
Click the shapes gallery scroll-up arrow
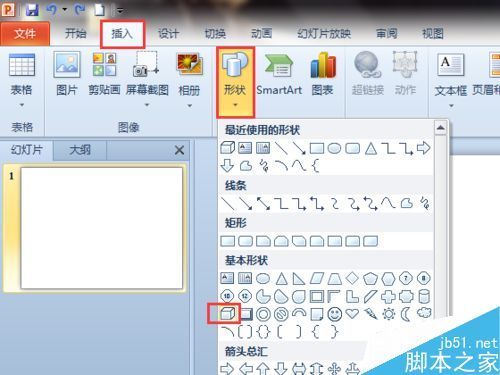[441, 128]
